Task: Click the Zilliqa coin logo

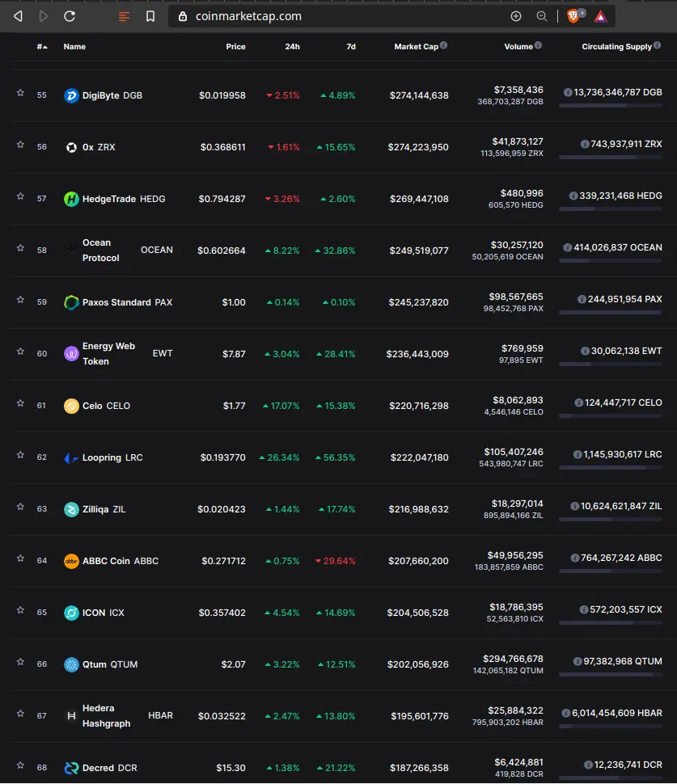Action: pyautogui.click(x=71, y=509)
